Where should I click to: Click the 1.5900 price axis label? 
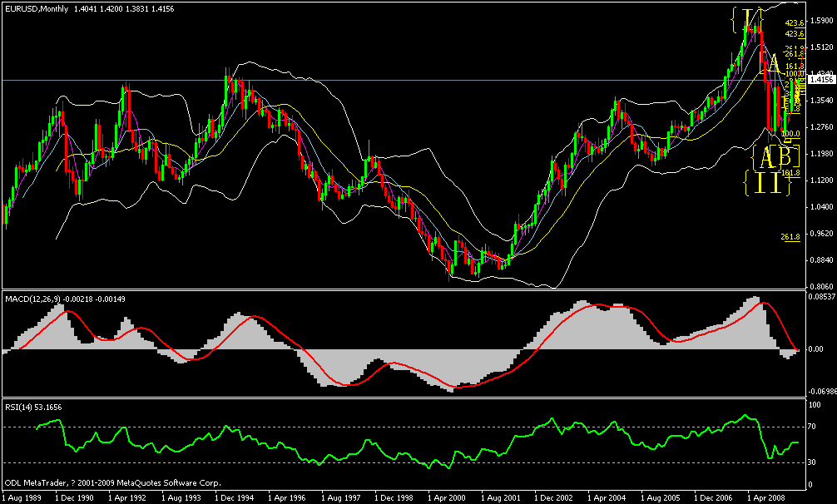pos(821,21)
